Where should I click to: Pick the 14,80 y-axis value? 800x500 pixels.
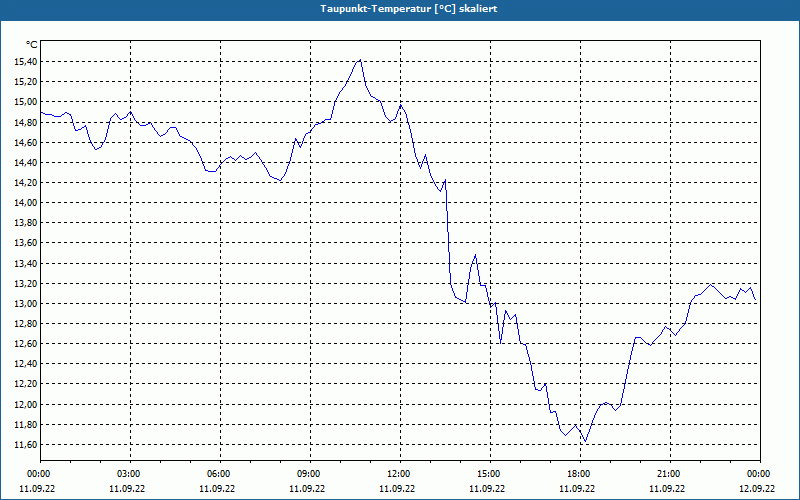coord(26,122)
